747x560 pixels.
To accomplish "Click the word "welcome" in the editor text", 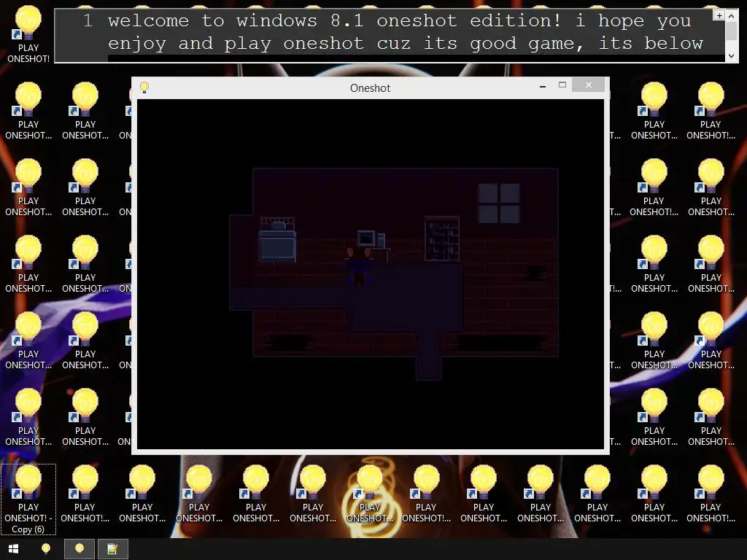I will [x=148, y=20].
